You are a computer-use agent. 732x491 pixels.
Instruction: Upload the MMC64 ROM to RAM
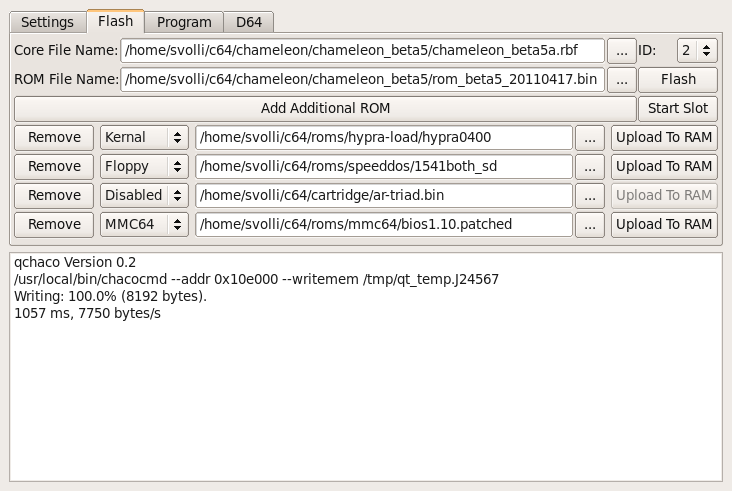(664, 224)
